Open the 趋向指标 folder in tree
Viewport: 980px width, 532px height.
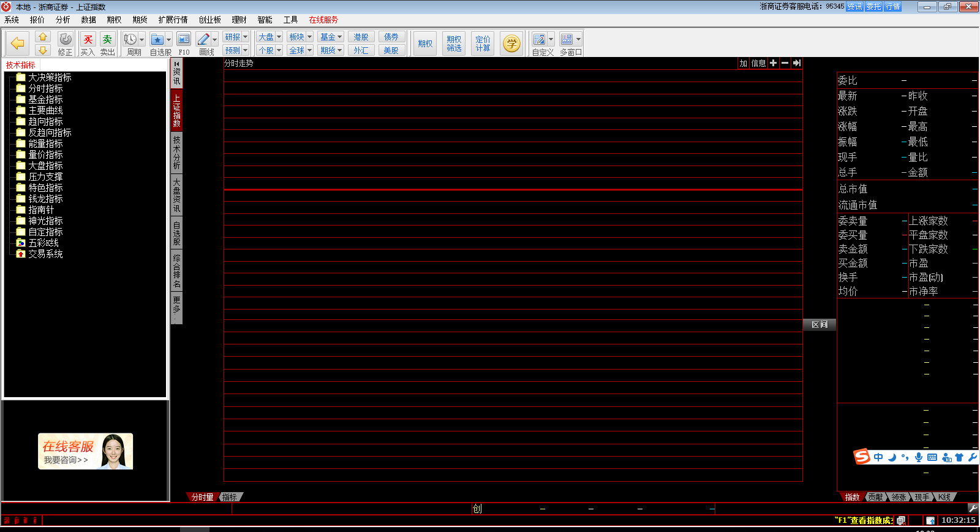pyautogui.click(x=45, y=121)
